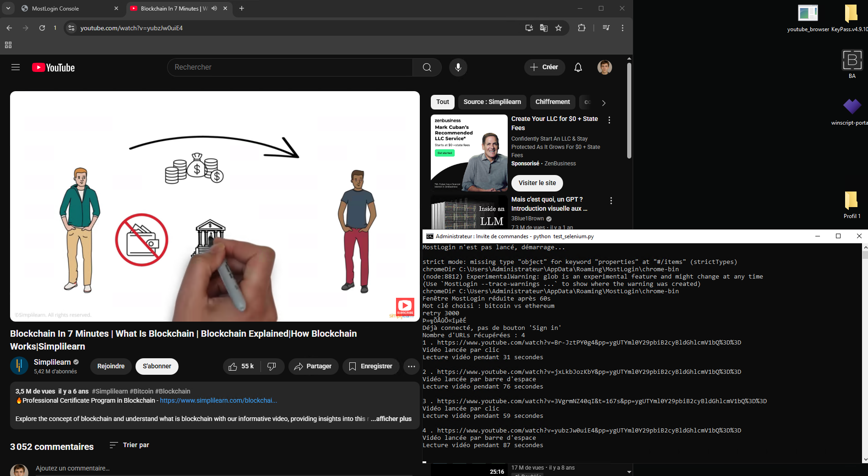Open youtube_browser desktop icon
The height and width of the screenshot is (476, 868).
(808, 18)
